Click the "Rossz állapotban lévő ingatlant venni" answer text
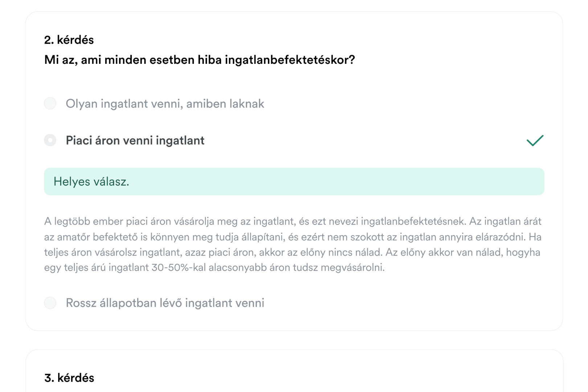Viewport: 588px width, 392px height. point(165,303)
